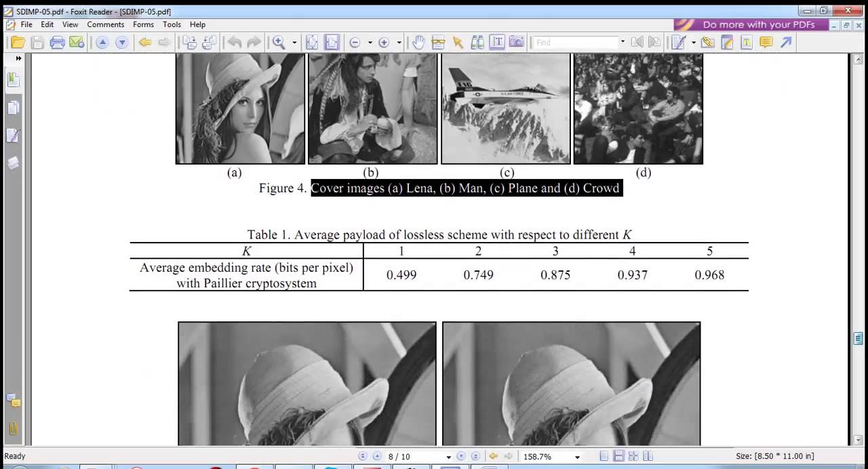The width and height of the screenshot is (868, 469).
Task: Open the page number 8 / 10 dropdown
Action: [448, 457]
